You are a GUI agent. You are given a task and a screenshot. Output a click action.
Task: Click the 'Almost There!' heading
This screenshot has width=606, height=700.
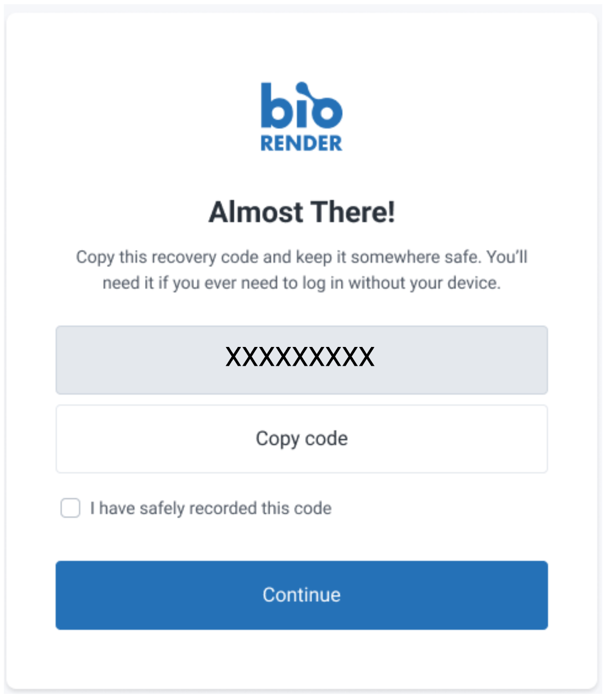pyautogui.click(x=302, y=212)
